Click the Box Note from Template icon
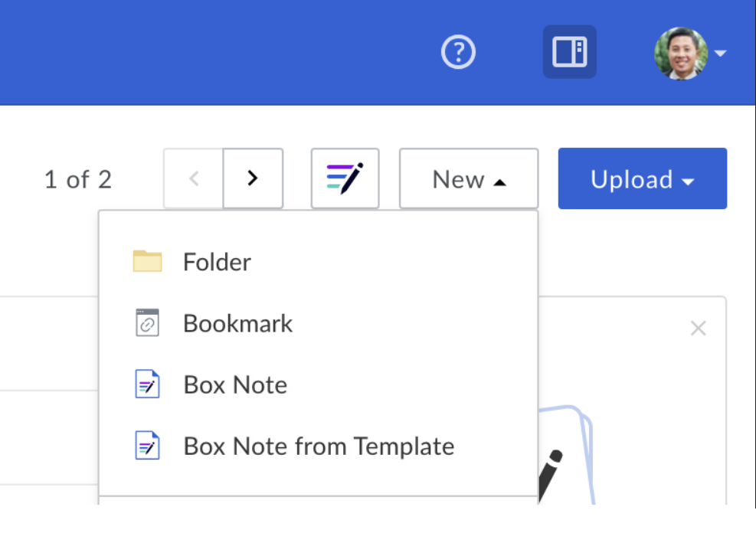This screenshot has width=756, height=556. pos(147,445)
